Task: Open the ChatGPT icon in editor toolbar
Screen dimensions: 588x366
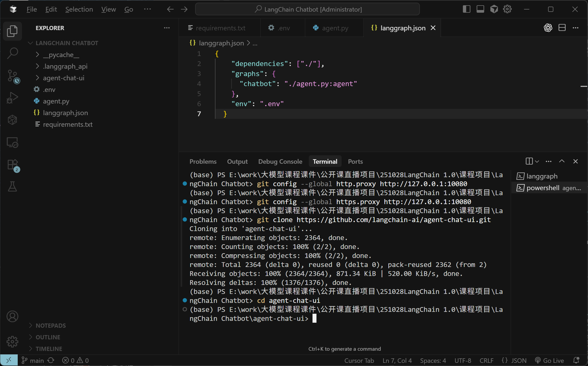Action: click(548, 28)
